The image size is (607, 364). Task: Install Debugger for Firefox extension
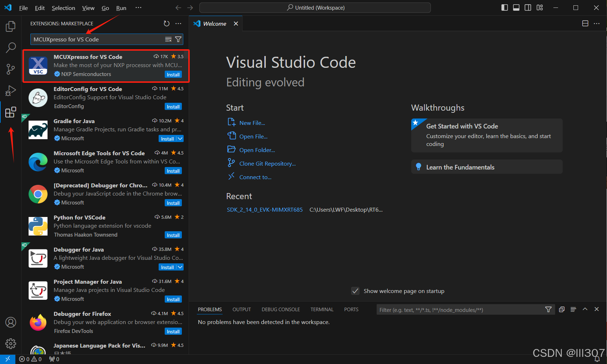coord(173,332)
